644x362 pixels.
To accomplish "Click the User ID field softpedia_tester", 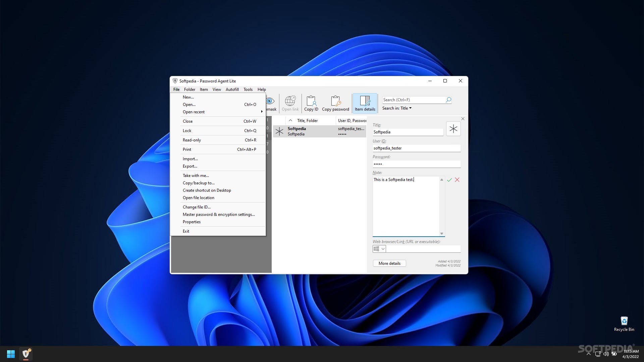I will point(417,148).
